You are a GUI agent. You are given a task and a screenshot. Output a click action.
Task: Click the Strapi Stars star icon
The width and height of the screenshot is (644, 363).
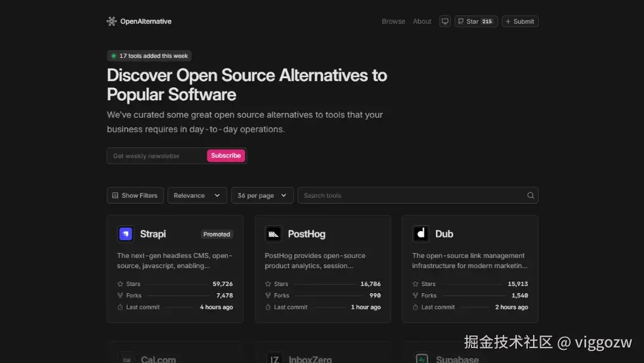click(x=120, y=284)
